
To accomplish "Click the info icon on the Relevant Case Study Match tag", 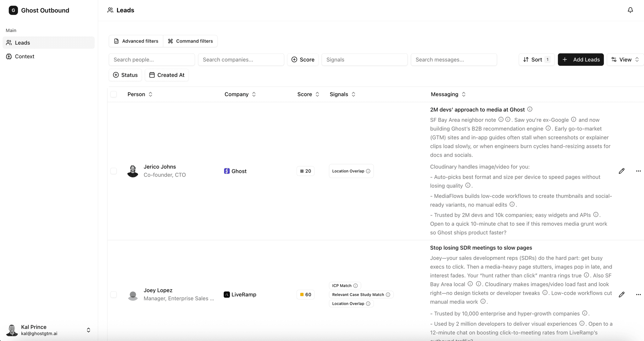I will coord(388,295).
